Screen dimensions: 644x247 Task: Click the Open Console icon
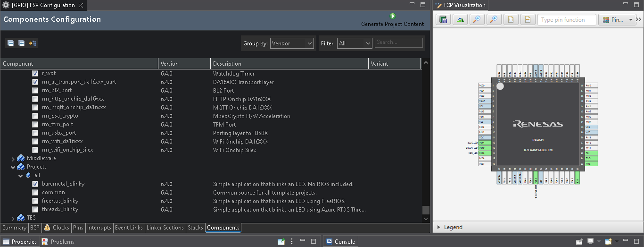click(608, 241)
